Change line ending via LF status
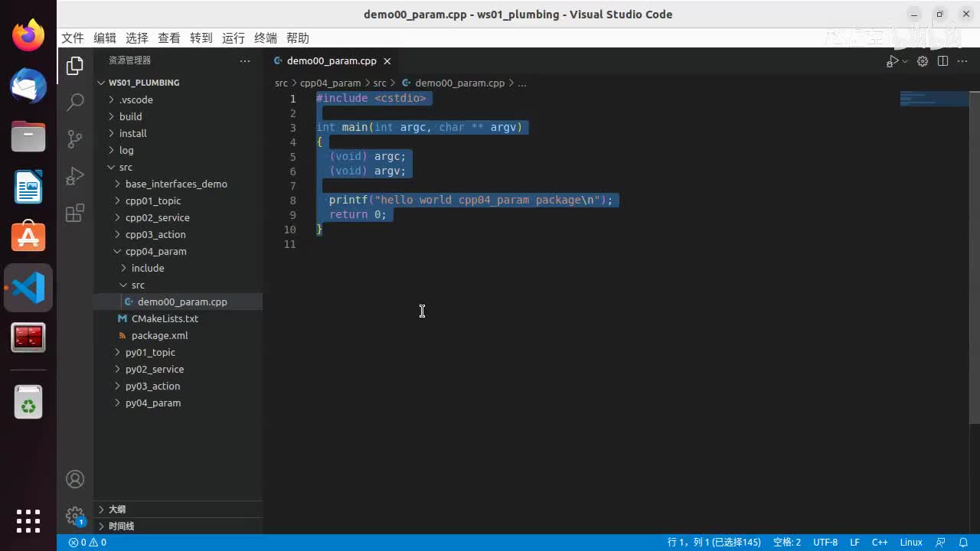Viewport: 980px width, 551px height. point(854,543)
